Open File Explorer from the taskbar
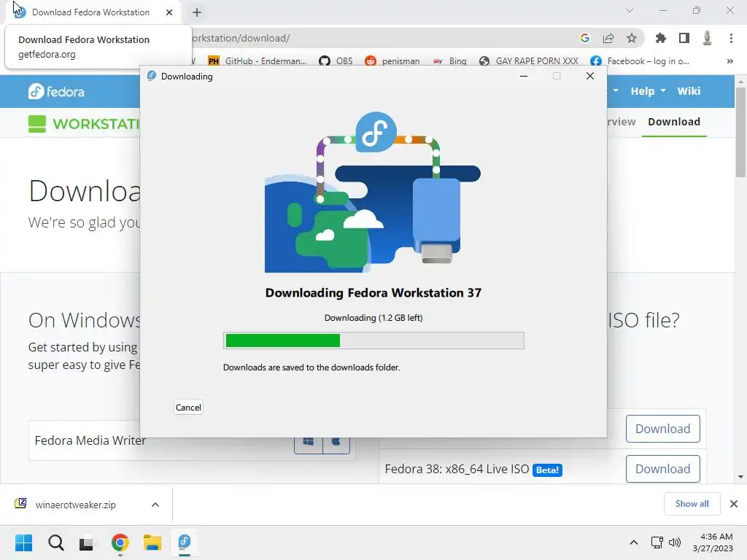Image resolution: width=747 pixels, height=560 pixels. click(152, 542)
